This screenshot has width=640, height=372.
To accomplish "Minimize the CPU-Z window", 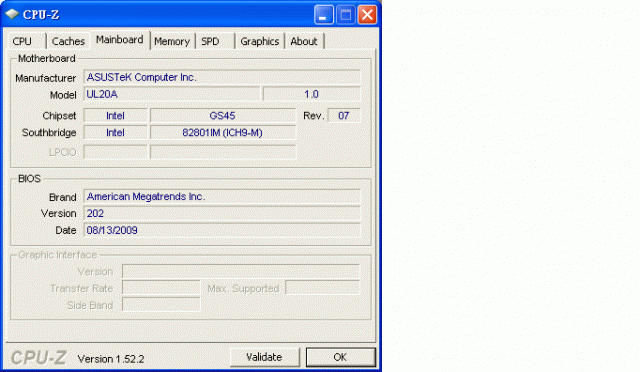I will pos(324,15).
